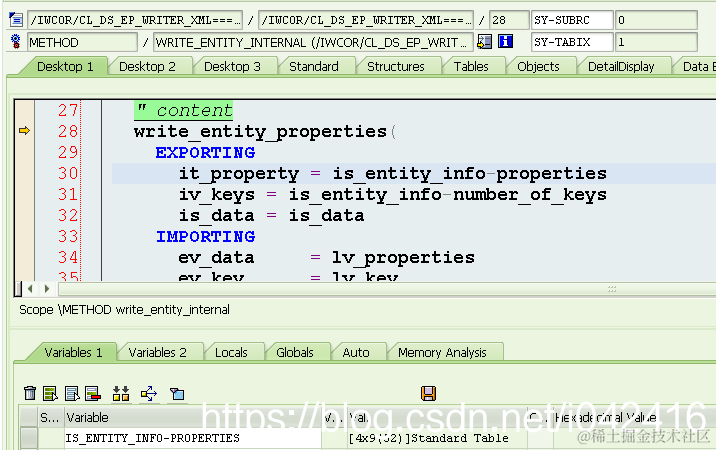Click the METHOD event type field
This screenshot has width=716, height=450.
coord(82,42)
